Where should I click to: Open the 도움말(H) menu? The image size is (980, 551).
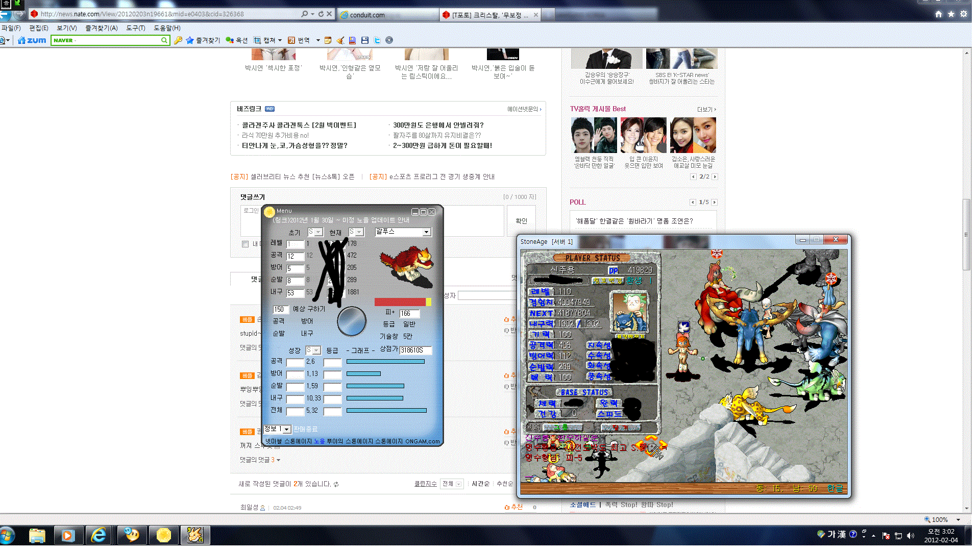[x=167, y=28]
